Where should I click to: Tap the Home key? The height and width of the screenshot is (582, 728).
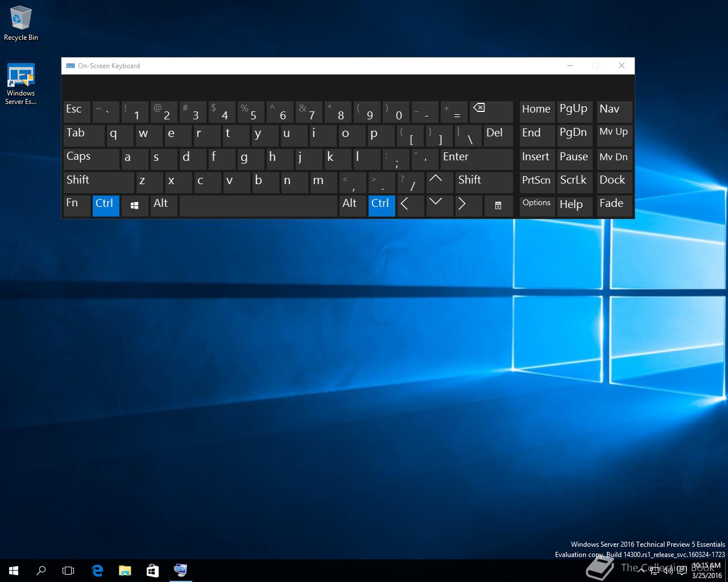(537, 112)
